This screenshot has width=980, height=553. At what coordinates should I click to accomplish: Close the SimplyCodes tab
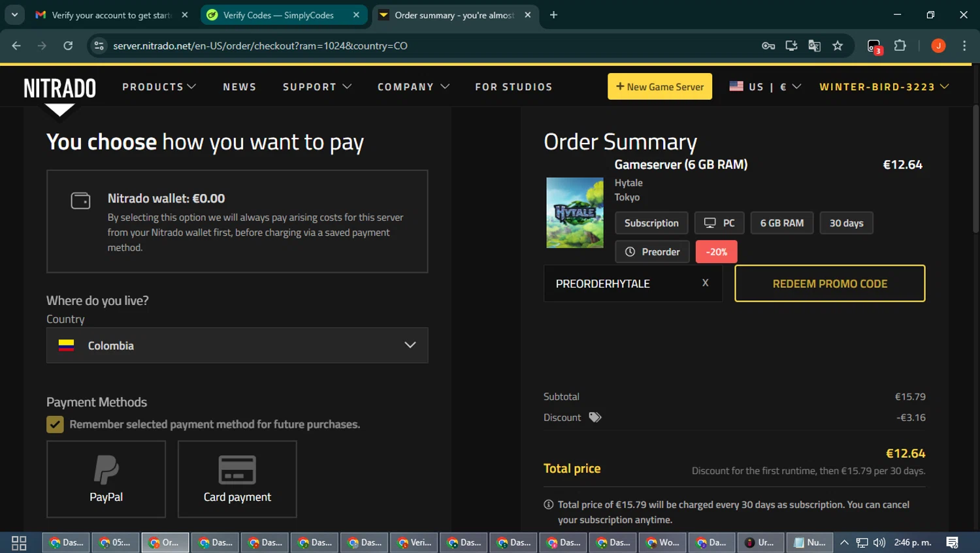click(356, 15)
